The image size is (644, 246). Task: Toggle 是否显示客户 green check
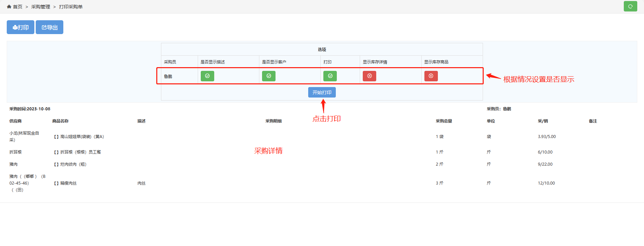click(268, 76)
